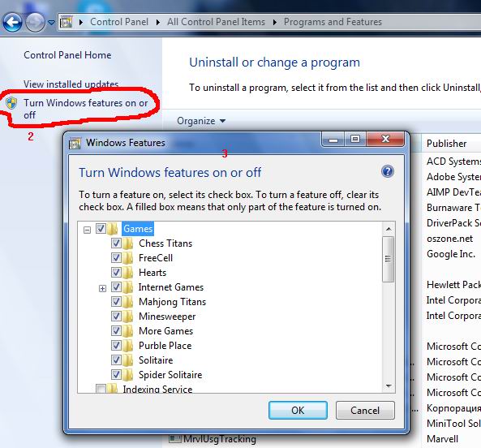Uncheck the Solitaire checkbox
This screenshot has height=448, width=481.
pos(116,360)
